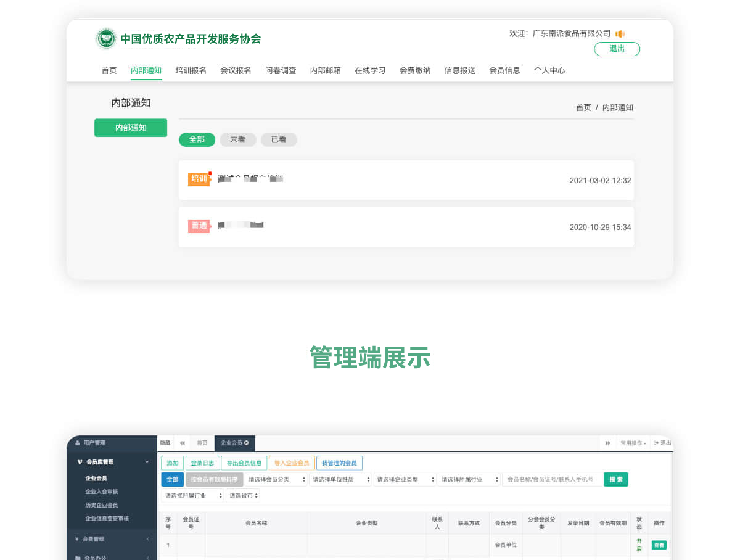Click the double left arrow tab scroller
740x560 pixels.
pos(183,443)
